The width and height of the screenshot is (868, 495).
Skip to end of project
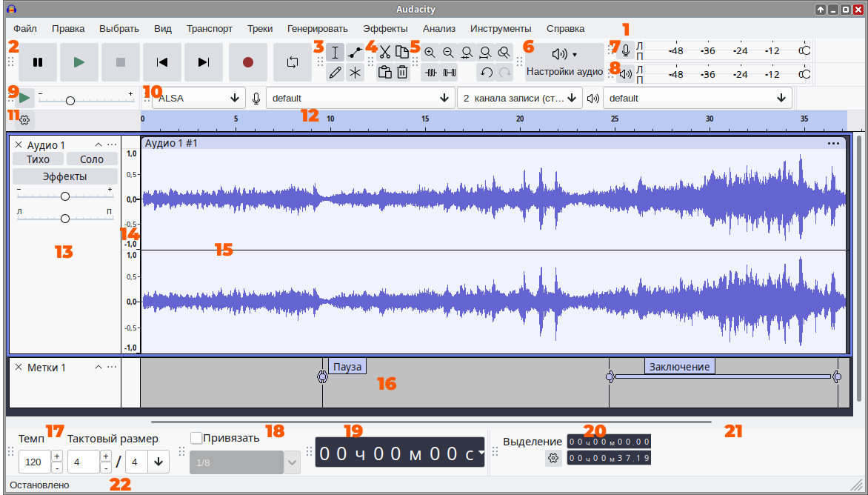(x=204, y=62)
